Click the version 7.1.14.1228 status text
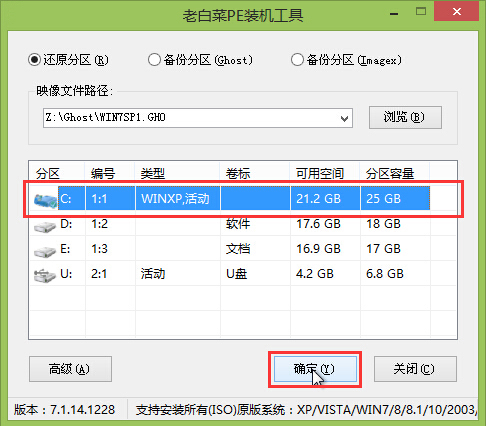The width and height of the screenshot is (486, 426). pyautogui.click(x=64, y=410)
